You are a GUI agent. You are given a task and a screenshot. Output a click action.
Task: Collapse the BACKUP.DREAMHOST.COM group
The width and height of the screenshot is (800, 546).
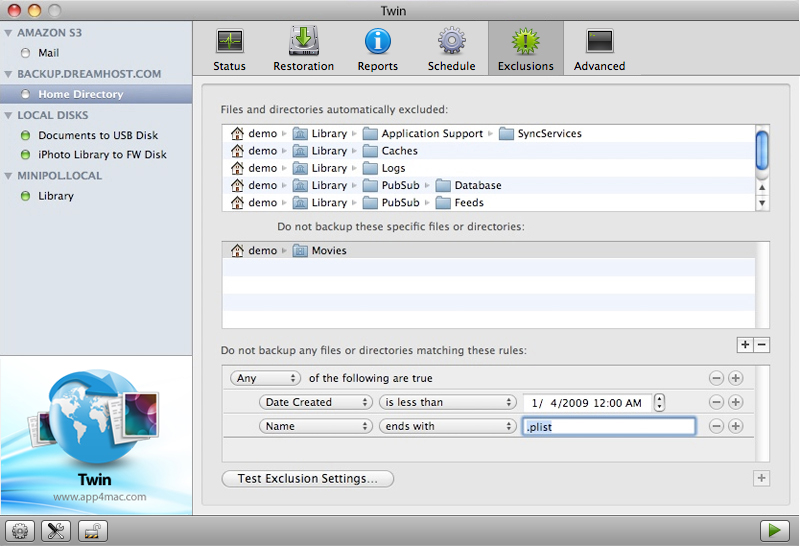[x=8, y=75]
